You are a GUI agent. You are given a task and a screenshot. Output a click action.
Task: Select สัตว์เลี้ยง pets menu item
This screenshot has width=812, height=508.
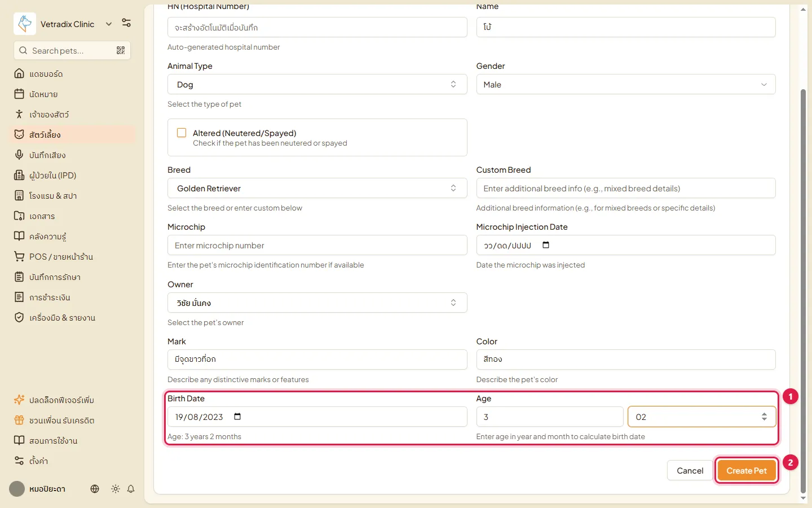(72, 135)
